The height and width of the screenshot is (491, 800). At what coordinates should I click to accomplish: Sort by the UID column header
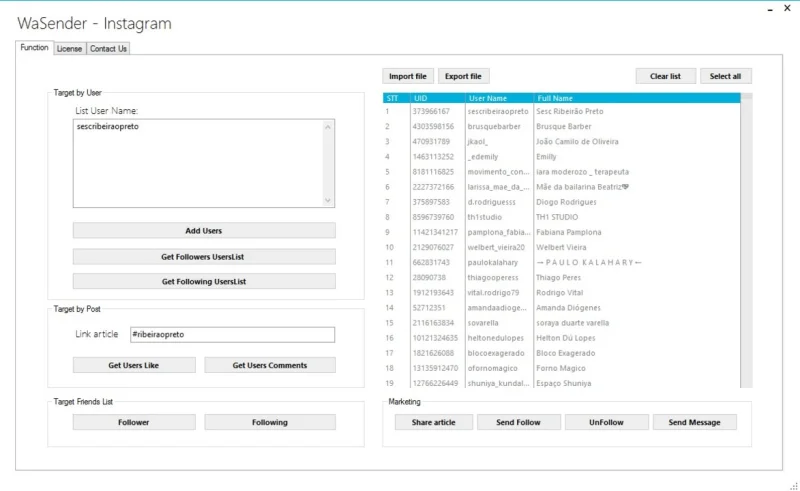[x=438, y=98]
